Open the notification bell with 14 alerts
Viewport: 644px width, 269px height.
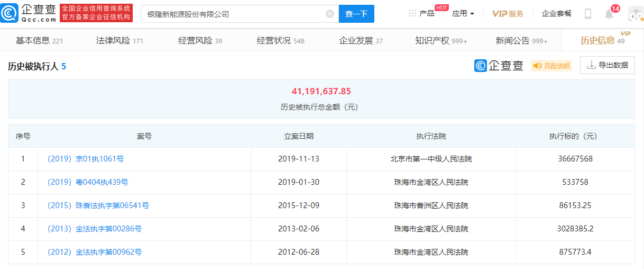pyautogui.click(x=609, y=14)
